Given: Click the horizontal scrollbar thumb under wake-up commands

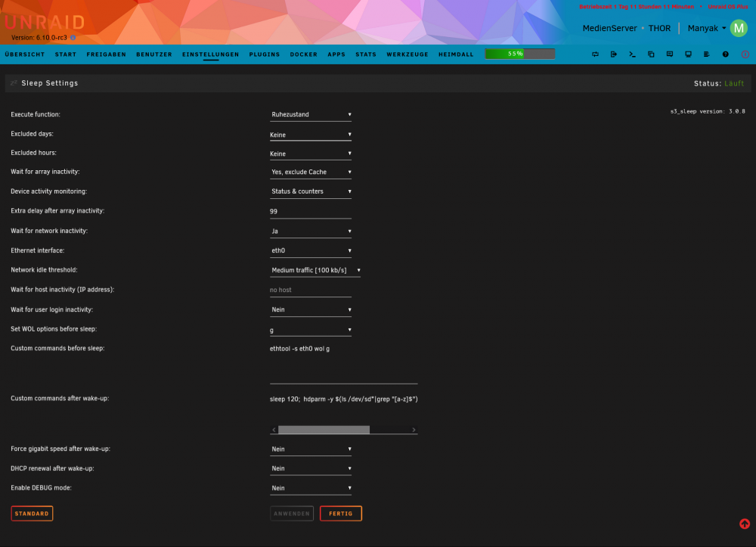Looking at the screenshot, I should [324, 430].
